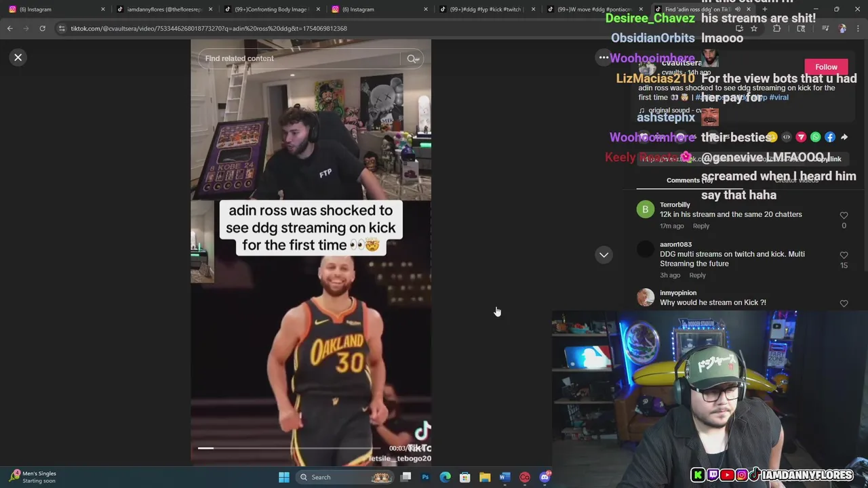Open browser extensions puzzle icon
The width and height of the screenshot is (868, 488).
(x=776, y=28)
